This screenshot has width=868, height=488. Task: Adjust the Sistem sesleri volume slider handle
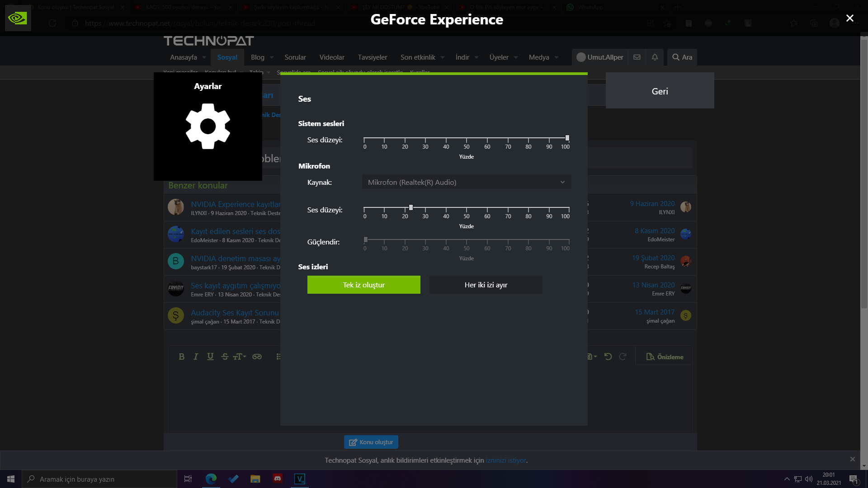pyautogui.click(x=567, y=138)
